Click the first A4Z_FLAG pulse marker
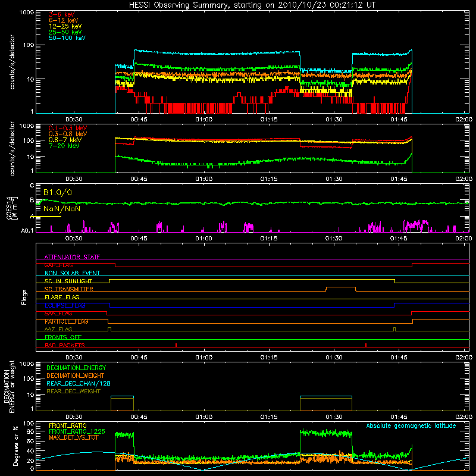Image resolution: width=476 pixels, height=476 pixels. 109,329
